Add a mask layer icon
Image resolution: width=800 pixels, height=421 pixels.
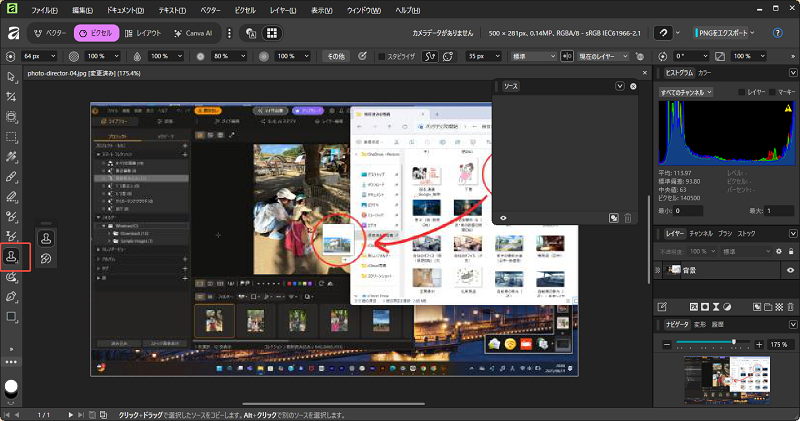point(705,307)
